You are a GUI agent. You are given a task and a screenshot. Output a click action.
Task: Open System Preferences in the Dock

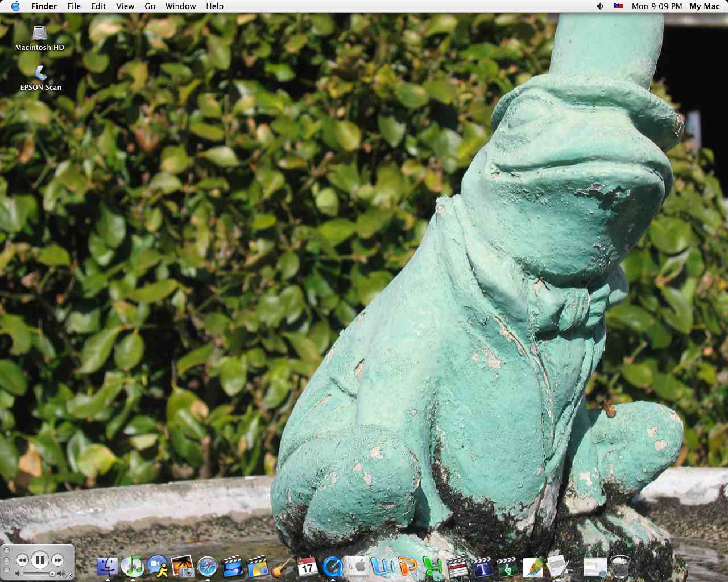click(358, 566)
